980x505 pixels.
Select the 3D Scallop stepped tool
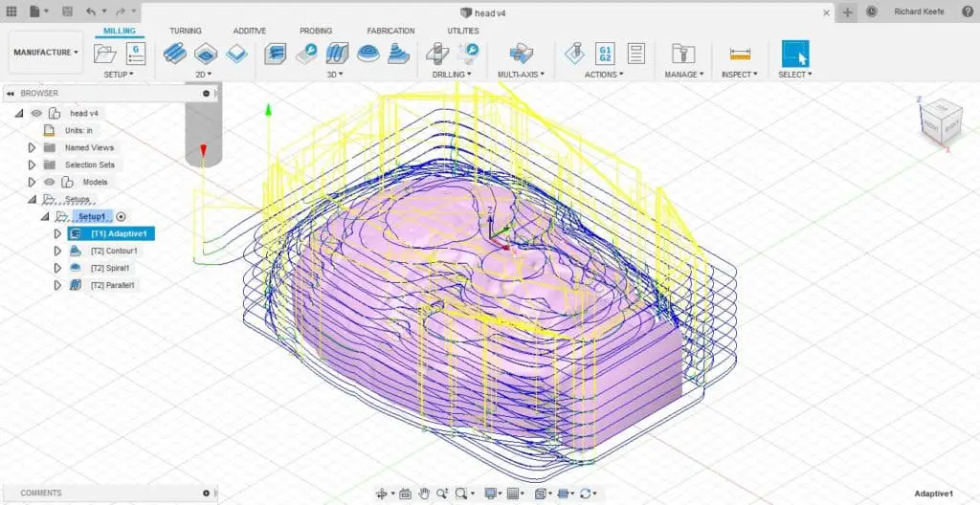[x=399, y=54]
